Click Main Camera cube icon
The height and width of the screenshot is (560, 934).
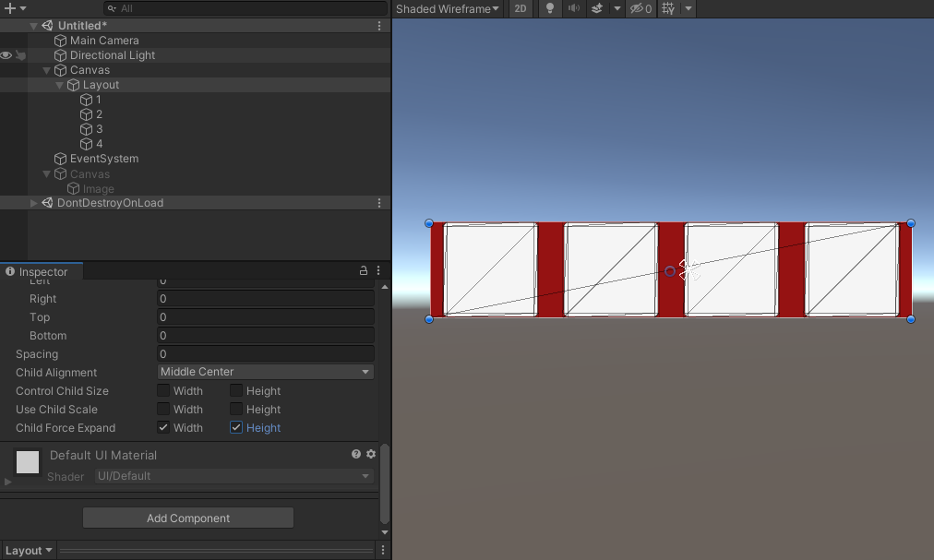[60, 41]
